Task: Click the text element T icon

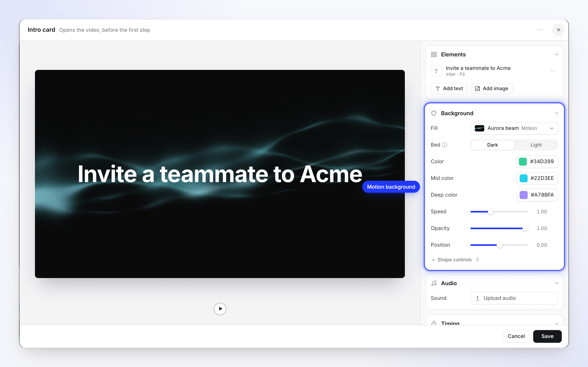Action: (436, 71)
